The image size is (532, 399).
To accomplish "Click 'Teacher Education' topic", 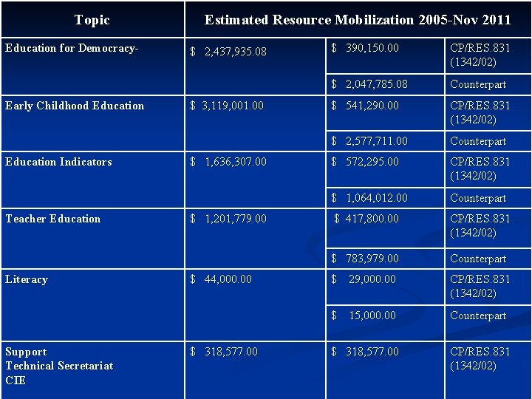I will [92, 239].
